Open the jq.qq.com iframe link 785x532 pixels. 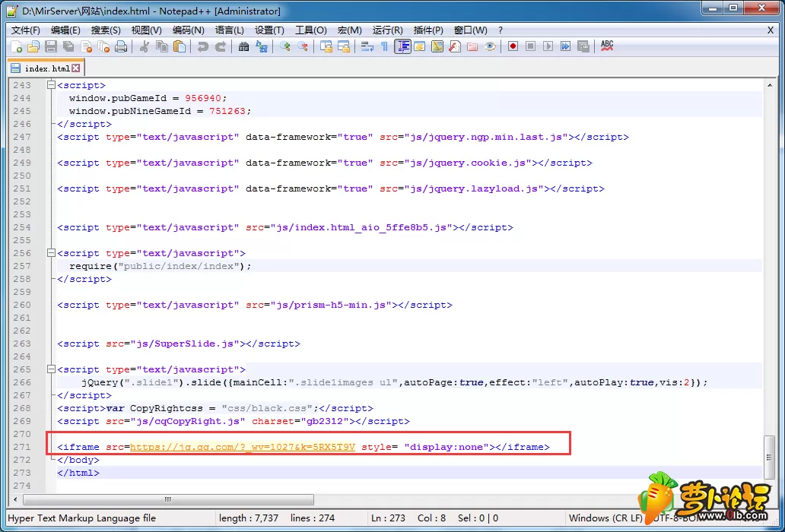tap(243, 447)
